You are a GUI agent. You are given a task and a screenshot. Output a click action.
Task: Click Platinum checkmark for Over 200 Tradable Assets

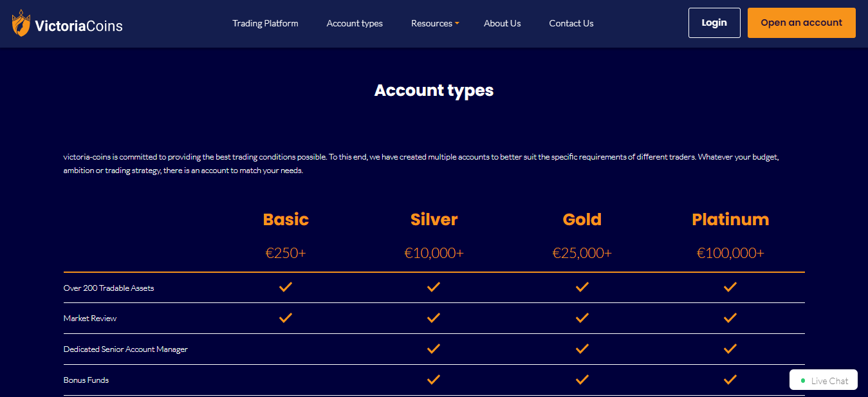click(730, 287)
